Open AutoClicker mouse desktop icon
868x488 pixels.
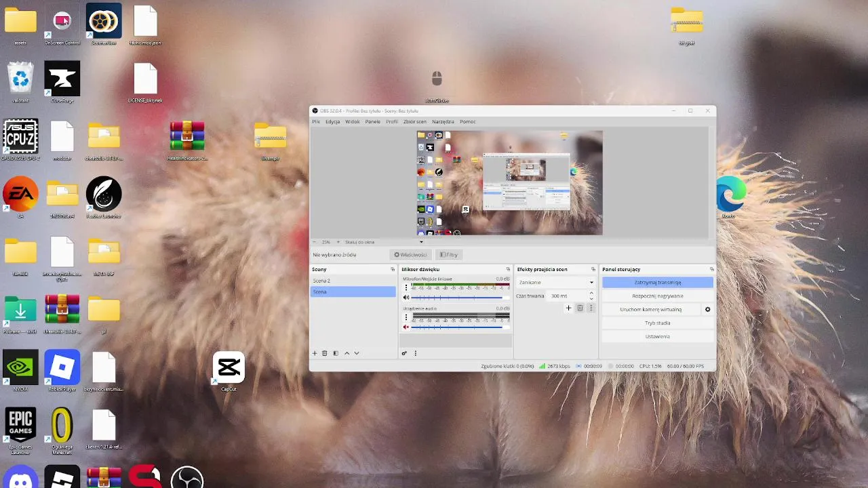(437, 85)
